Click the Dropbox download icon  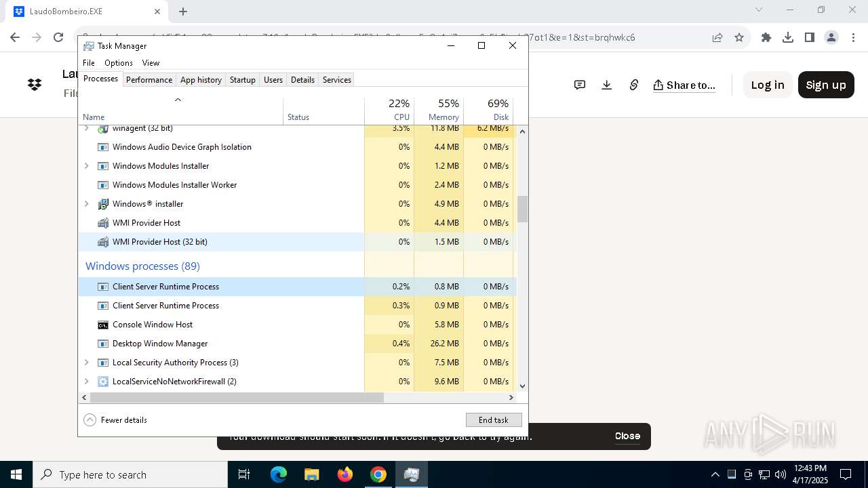pyautogui.click(x=607, y=85)
